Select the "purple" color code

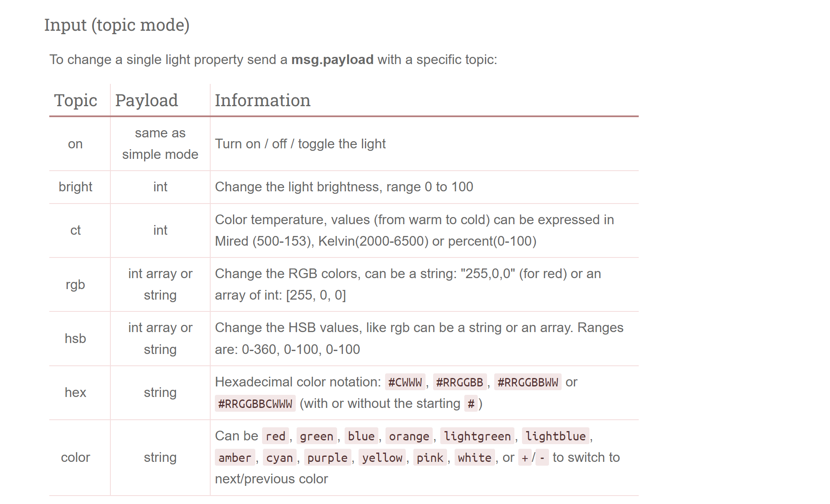pyautogui.click(x=327, y=458)
